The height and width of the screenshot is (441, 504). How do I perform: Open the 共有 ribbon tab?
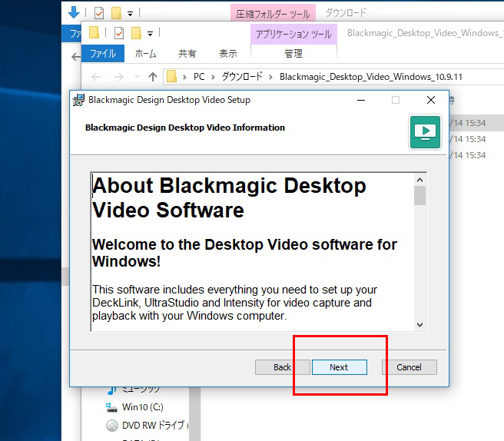pyautogui.click(x=187, y=53)
